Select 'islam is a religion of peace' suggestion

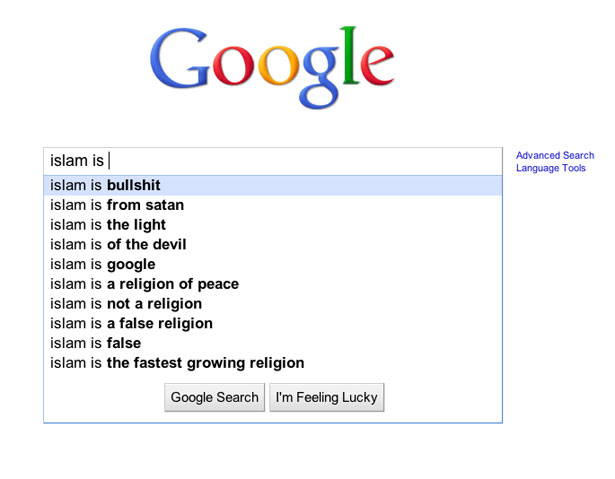click(x=144, y=284)
